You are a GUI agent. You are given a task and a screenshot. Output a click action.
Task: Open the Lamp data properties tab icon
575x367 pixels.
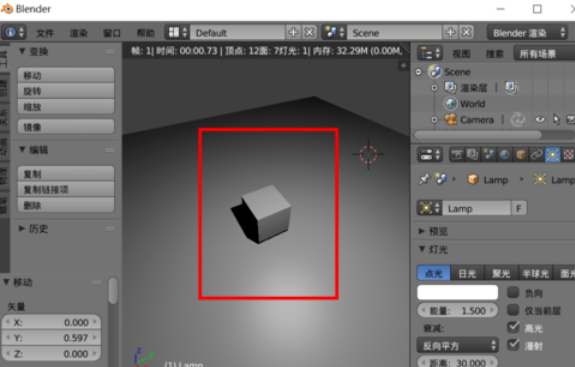click(553, 155)
